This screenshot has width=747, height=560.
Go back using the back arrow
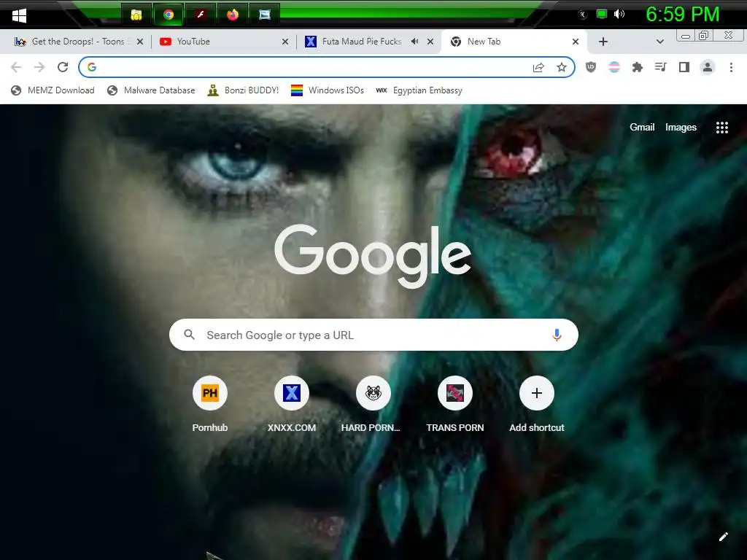pos(16,67)
